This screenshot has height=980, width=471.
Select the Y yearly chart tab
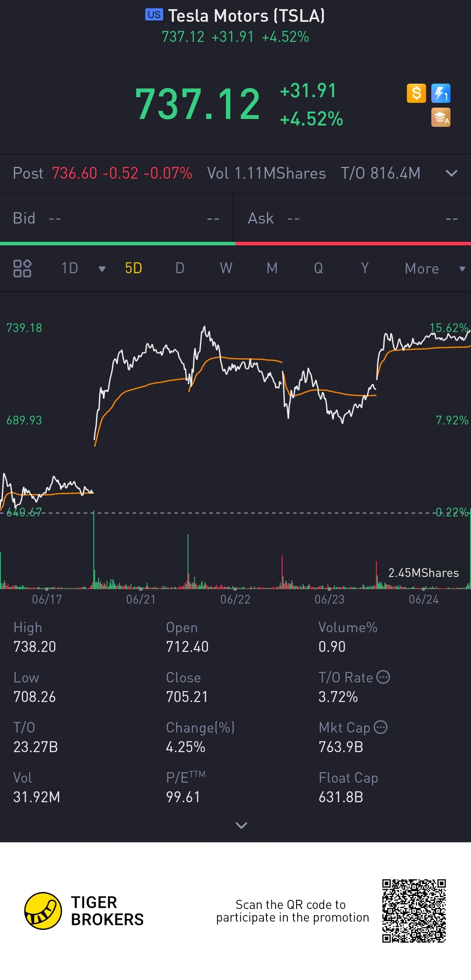pyautogui.click(x=365, y=268)
